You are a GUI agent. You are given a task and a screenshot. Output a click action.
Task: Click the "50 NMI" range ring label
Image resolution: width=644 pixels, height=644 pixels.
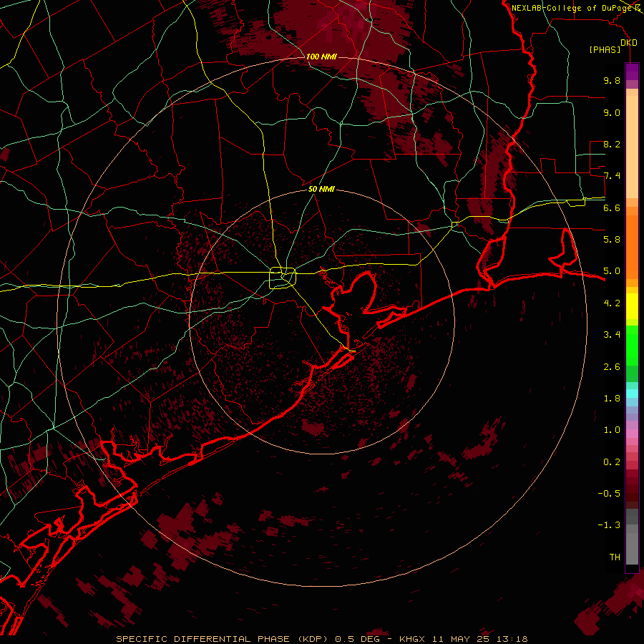[x=321, y=189]
